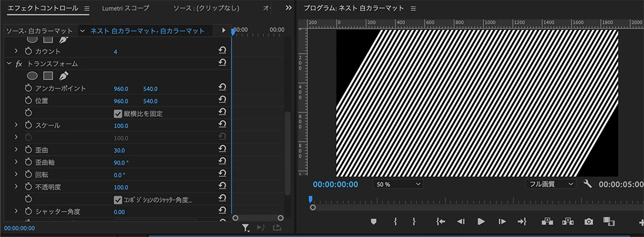Viewport: 644px width, 237px height.
Task: Reset the 歪曲 parameter
Action: (x=222, y=149)
